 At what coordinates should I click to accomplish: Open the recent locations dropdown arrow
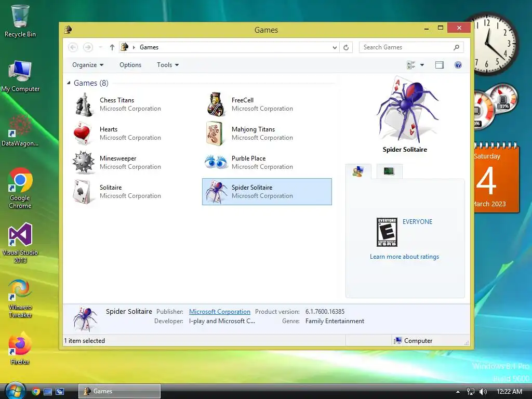tap(100, 47)
